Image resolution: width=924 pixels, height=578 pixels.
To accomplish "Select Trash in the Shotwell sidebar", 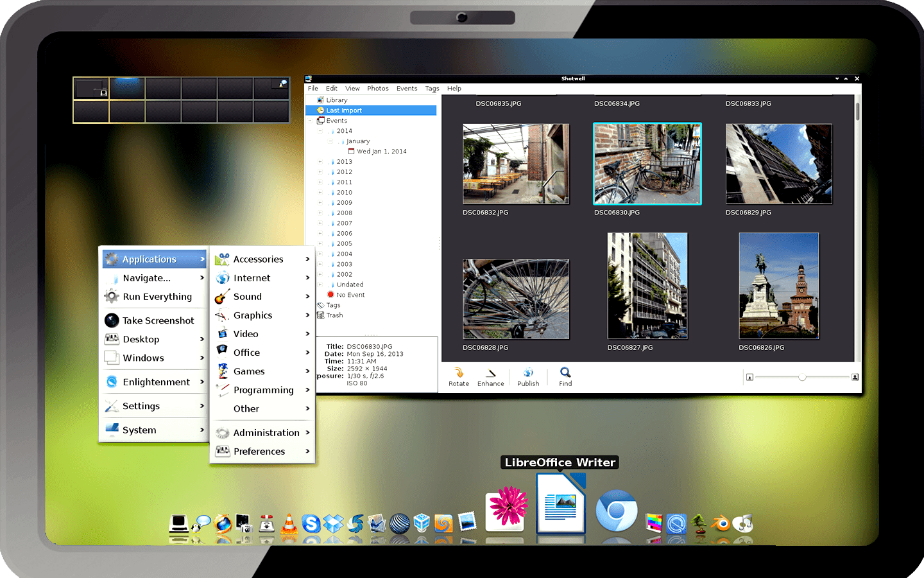I will pos(334,315).
